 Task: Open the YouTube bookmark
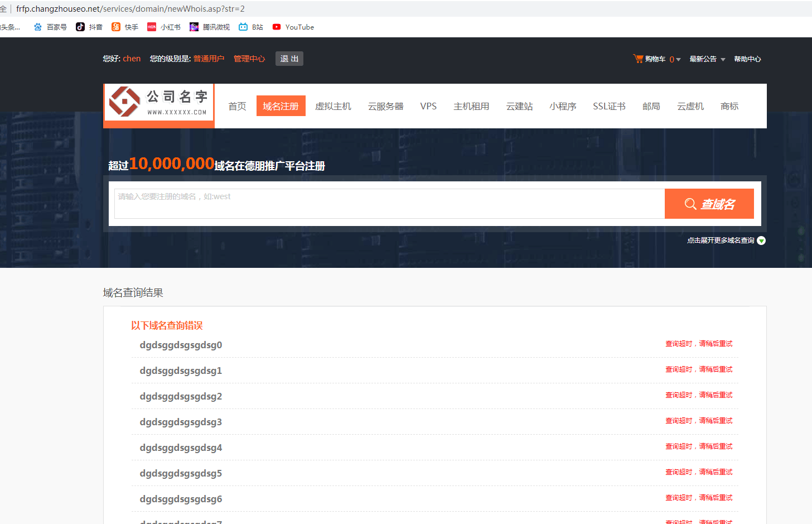[x=277, y=27]
